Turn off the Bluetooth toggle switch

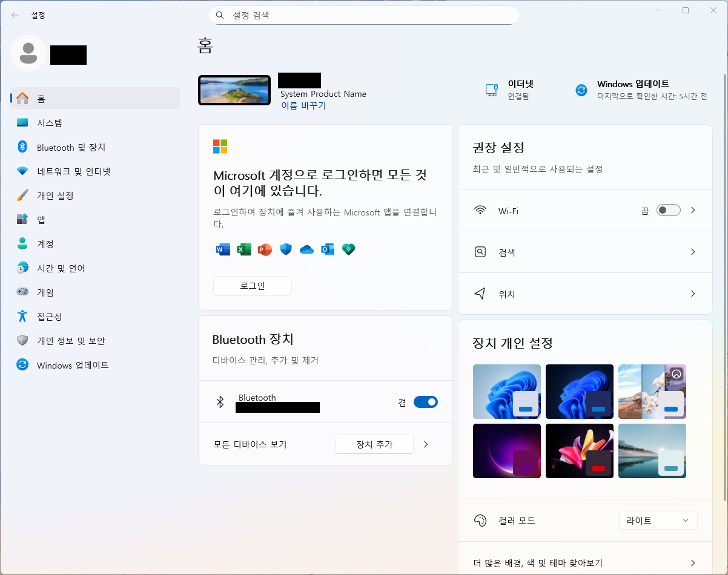[425, 402]
